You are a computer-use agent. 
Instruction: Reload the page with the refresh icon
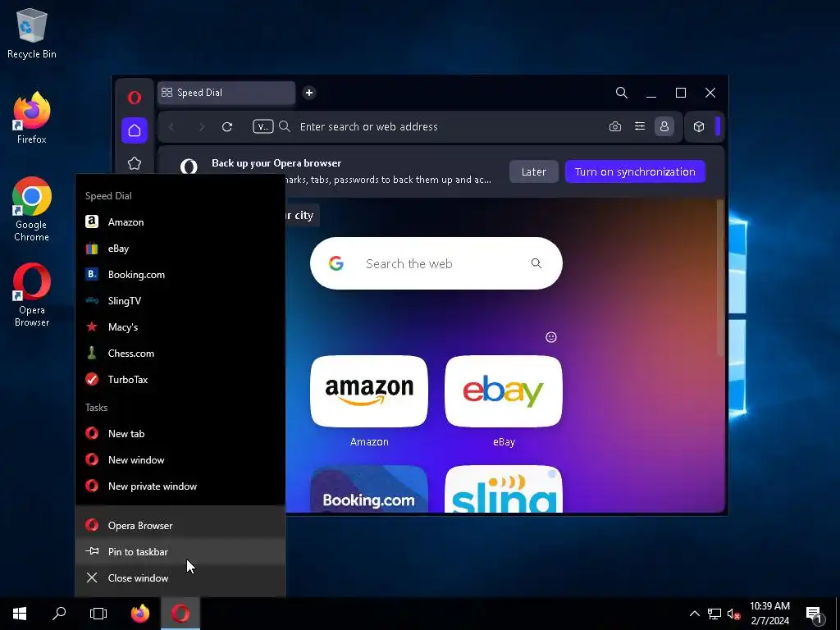(x=227, y=127)
